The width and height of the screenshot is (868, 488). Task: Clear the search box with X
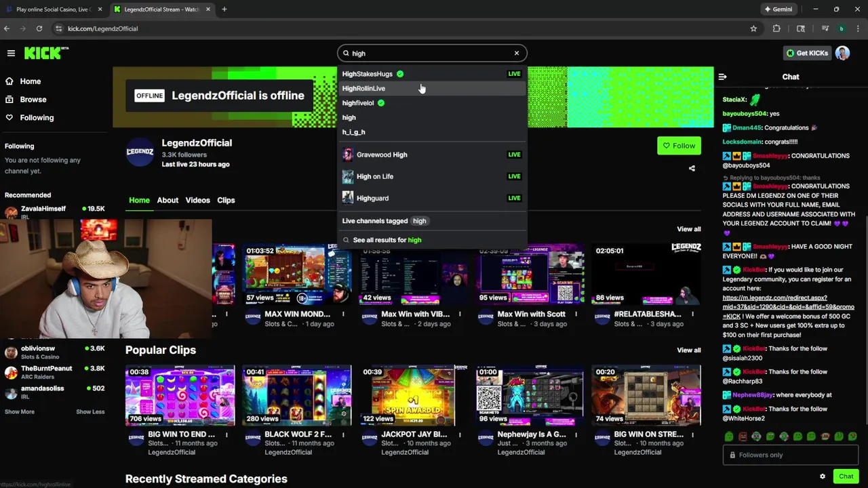[517, 53]
